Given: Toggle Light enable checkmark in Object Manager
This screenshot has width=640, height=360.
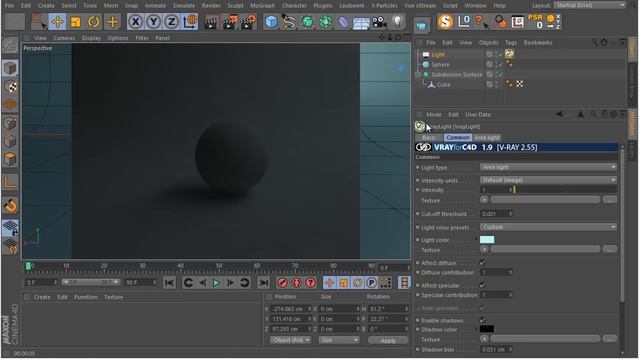Looking at the screenshot, I should pyautogui.click(x=501, y=54).
